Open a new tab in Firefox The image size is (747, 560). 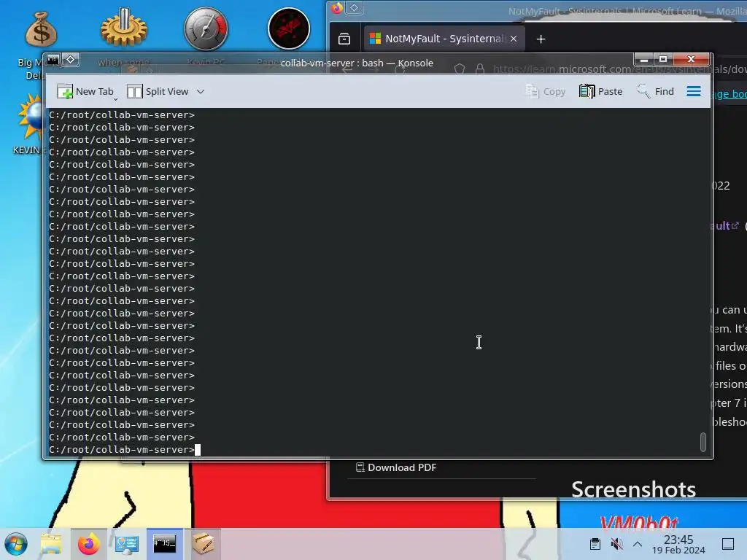541,39
